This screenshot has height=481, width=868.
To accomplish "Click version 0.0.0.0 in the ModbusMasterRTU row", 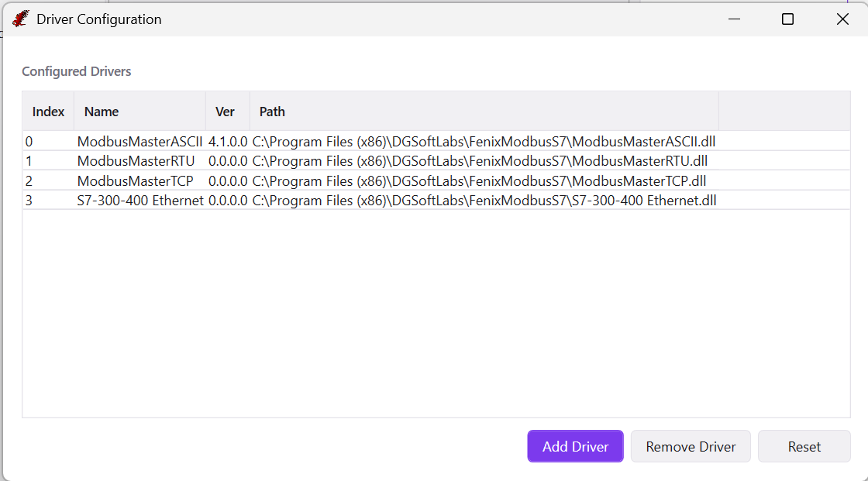I will (x=228, y=161).
